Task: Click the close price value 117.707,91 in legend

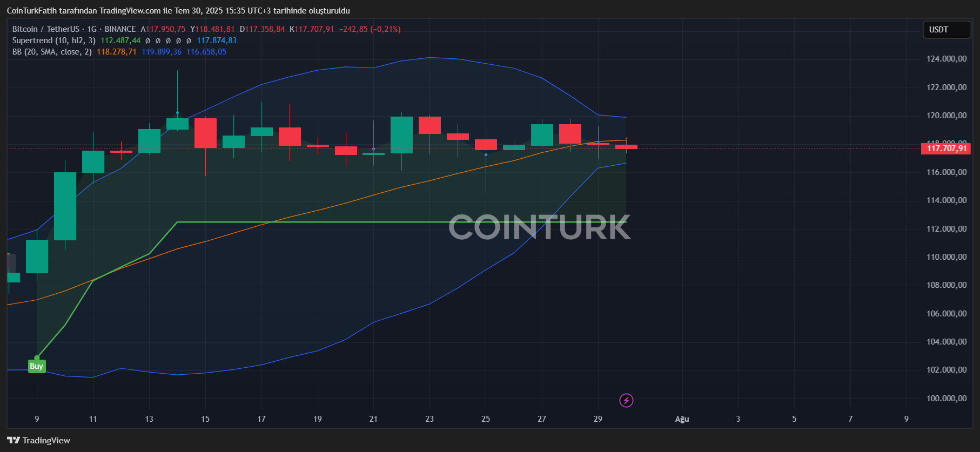Action: click(314, 29)
